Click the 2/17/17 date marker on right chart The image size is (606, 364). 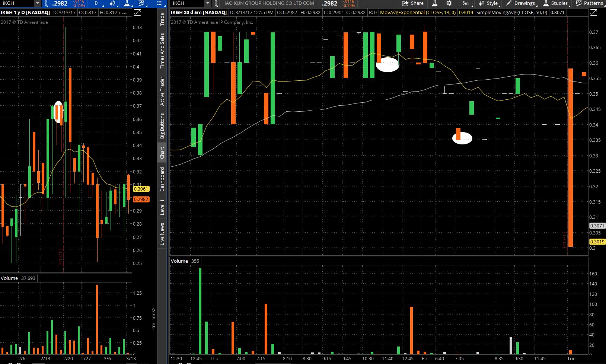[x=565, y=239]
